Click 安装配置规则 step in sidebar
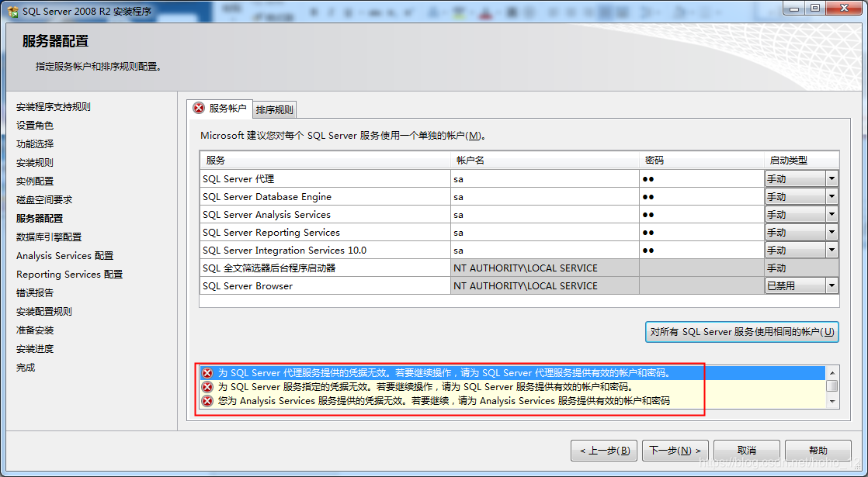The width and height of the screenshot is (868, 477). (x=44, y=311)
